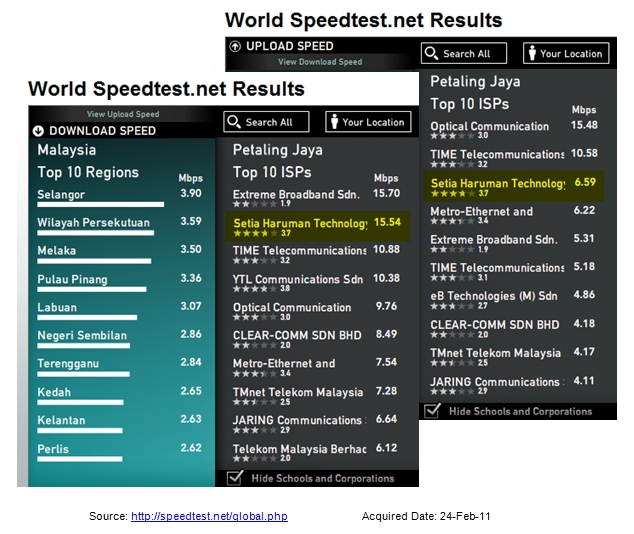Select the Melaka region row

(x=119, y=254)
